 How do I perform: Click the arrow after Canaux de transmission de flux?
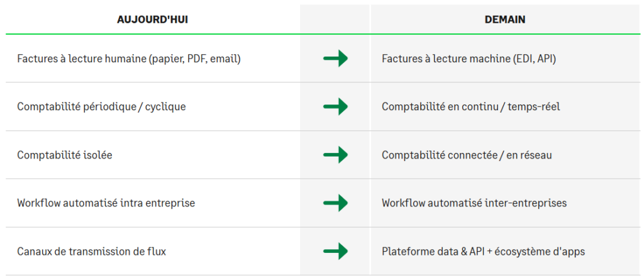point(335,252)
